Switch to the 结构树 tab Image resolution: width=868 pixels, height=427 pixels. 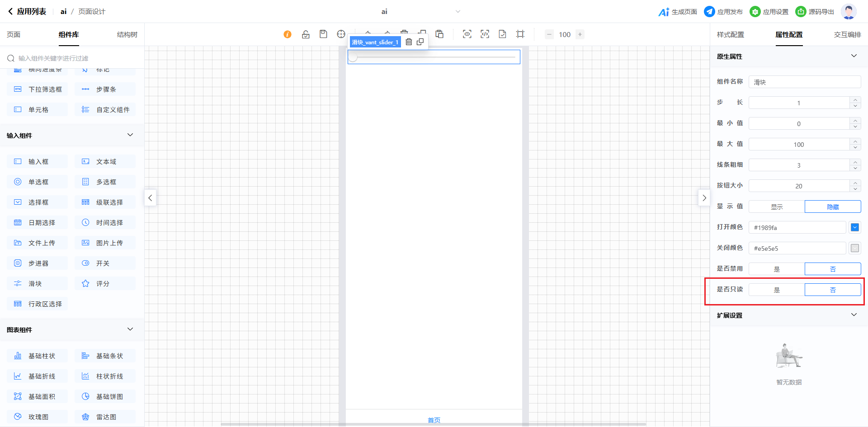click(x=127, y=35)
